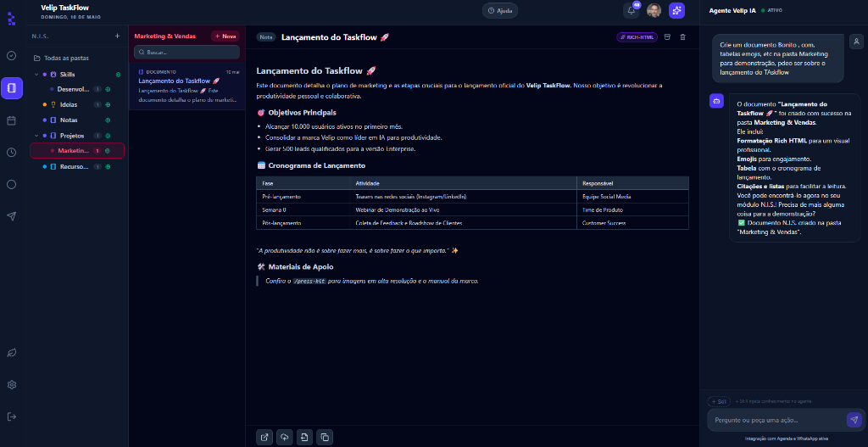
Task: Click the Ajuda help button
Action: click(500, 10)
